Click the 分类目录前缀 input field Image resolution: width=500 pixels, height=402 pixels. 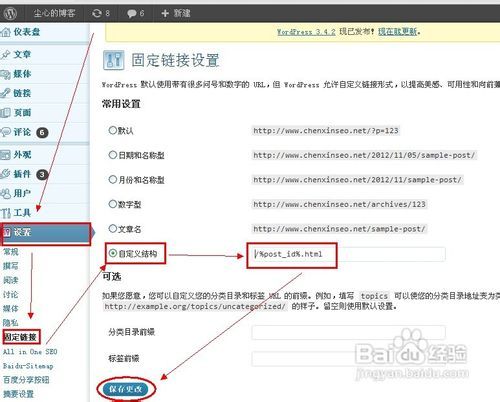349,332
